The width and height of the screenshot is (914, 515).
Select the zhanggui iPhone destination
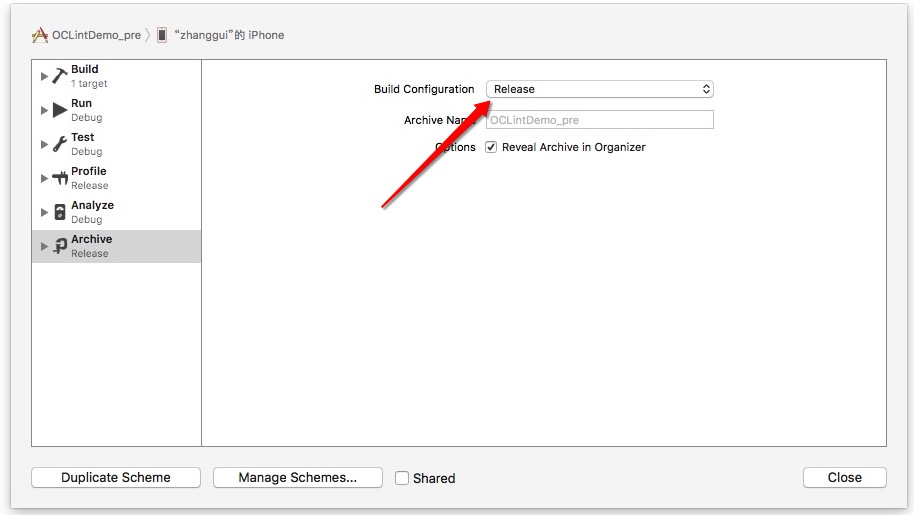229,35
